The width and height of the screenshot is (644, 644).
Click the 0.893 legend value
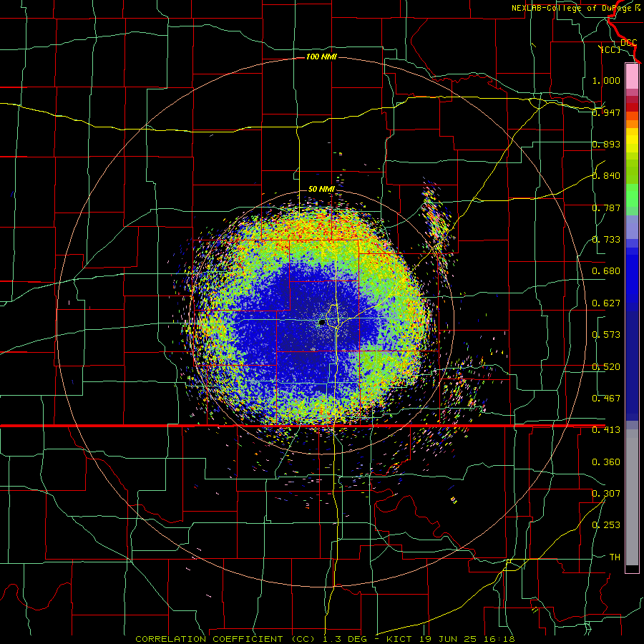(606, 144)
